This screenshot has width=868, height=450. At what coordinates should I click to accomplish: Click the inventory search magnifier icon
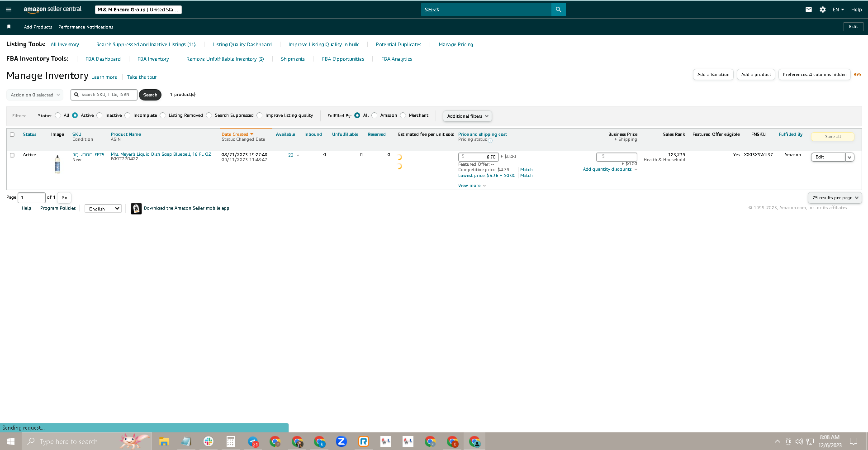(x=76, y=95)
